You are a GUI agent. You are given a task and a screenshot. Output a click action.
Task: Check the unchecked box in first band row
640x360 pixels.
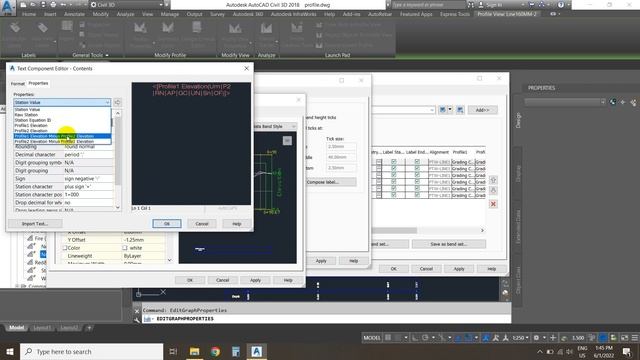tap(379, 162)
